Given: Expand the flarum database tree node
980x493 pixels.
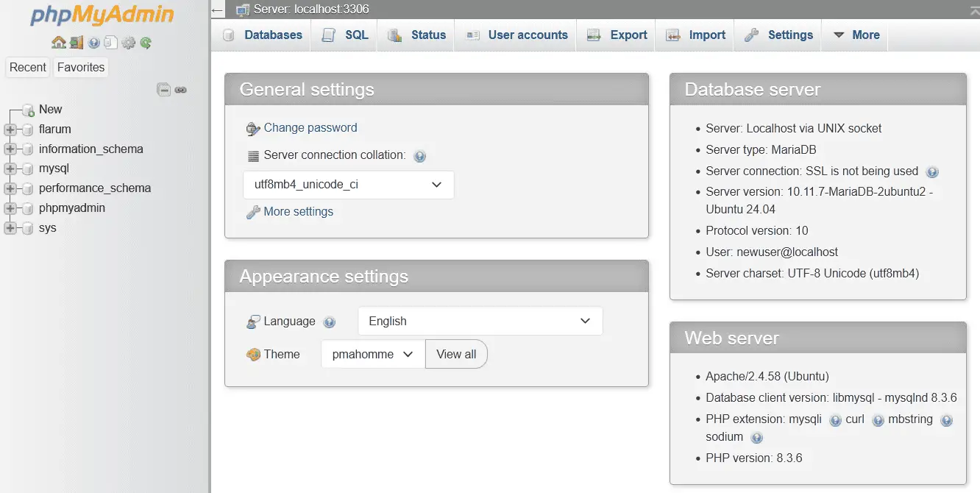Looking at the screenshot, I should (x=10, y=130).
